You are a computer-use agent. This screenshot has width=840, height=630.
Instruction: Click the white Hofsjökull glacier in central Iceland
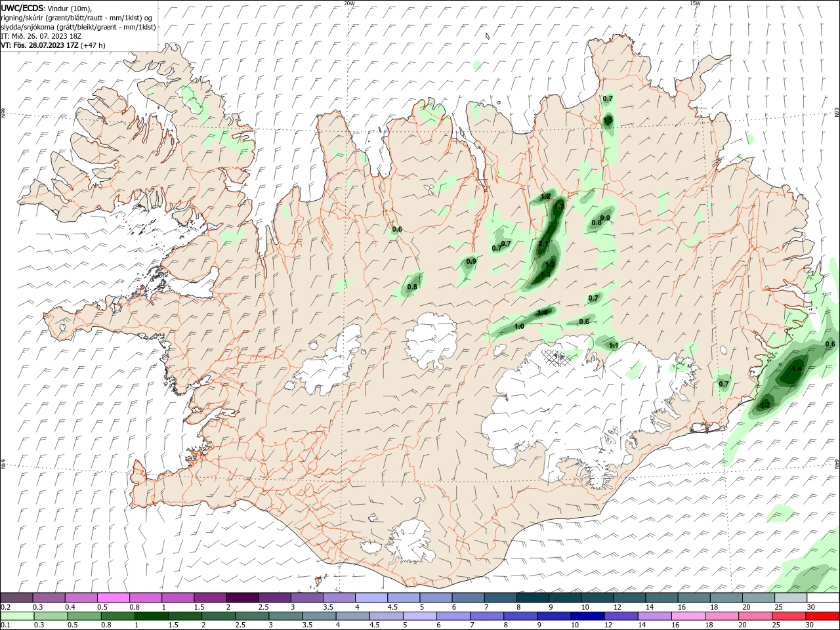[x=432, y=341]
